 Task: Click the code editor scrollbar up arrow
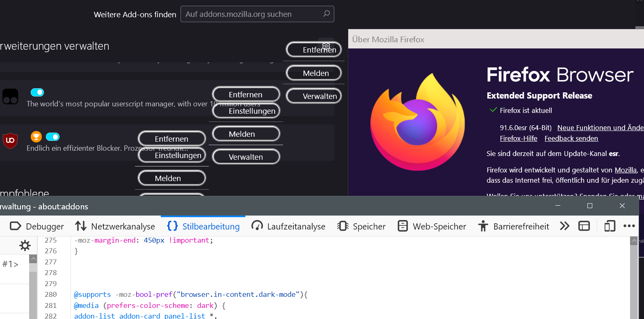click(x=634, y=241)
